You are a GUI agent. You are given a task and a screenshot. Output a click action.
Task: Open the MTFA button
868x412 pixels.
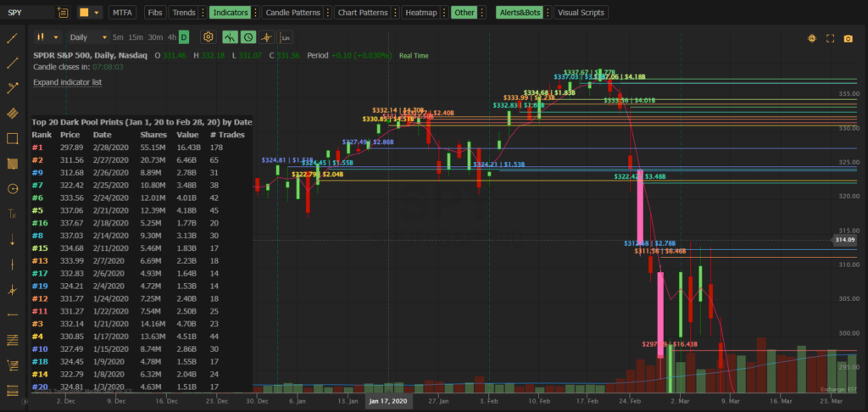click(x=122, y=12)
